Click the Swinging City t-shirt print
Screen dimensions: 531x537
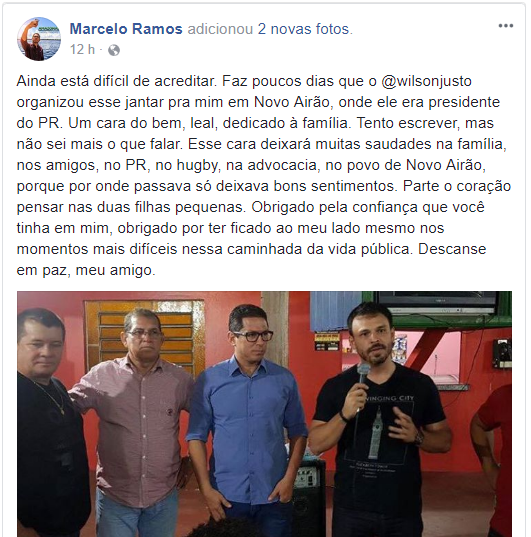(x=380, y=432)
